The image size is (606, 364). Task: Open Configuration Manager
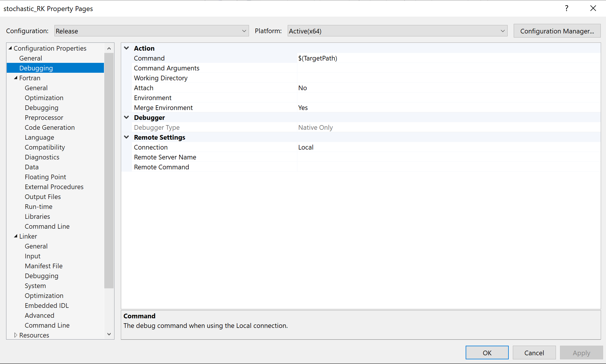pos(556,31)
